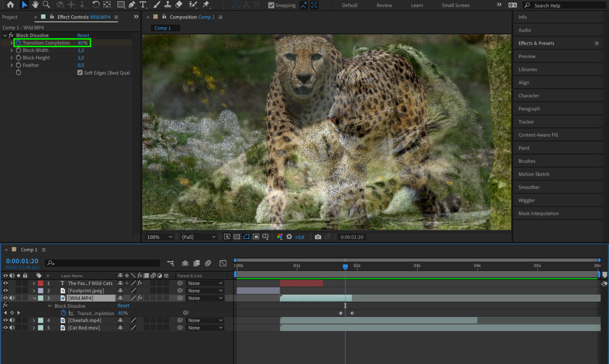This screenshot has width=609, height=364.
Task: Open the (Full) resolution dropdown
Action: [198, 237]
